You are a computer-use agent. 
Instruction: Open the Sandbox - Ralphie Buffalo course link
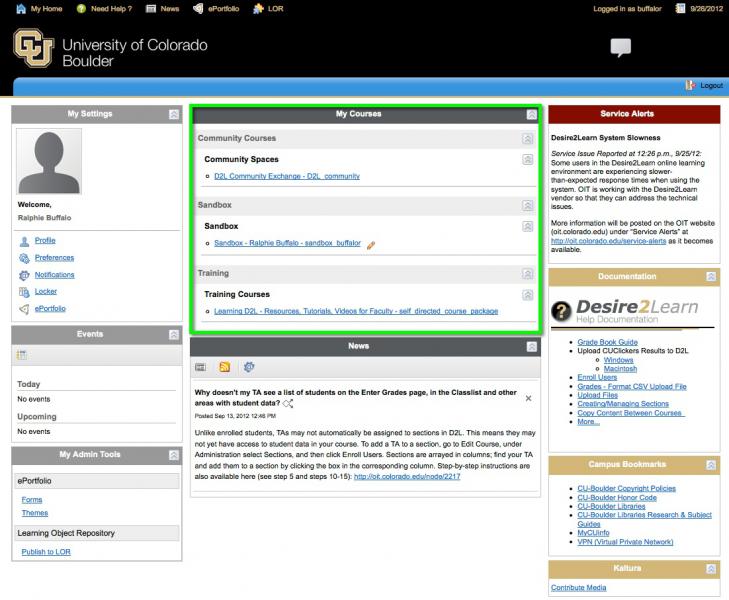point(287,243)
